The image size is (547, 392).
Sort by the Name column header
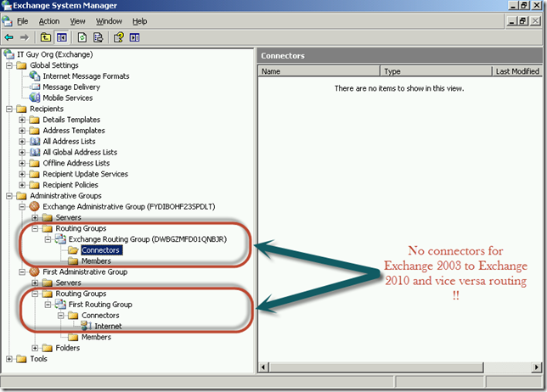319,71
